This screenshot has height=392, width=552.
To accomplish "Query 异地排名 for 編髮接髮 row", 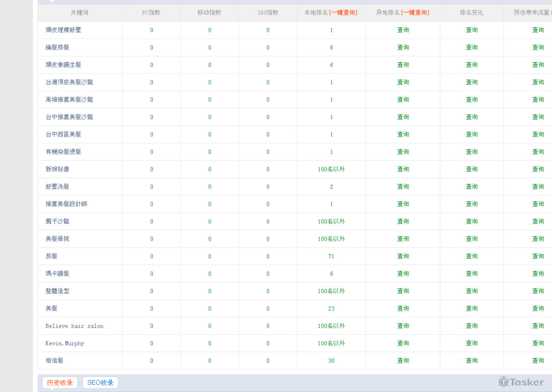I will click(x=403, y=48).
